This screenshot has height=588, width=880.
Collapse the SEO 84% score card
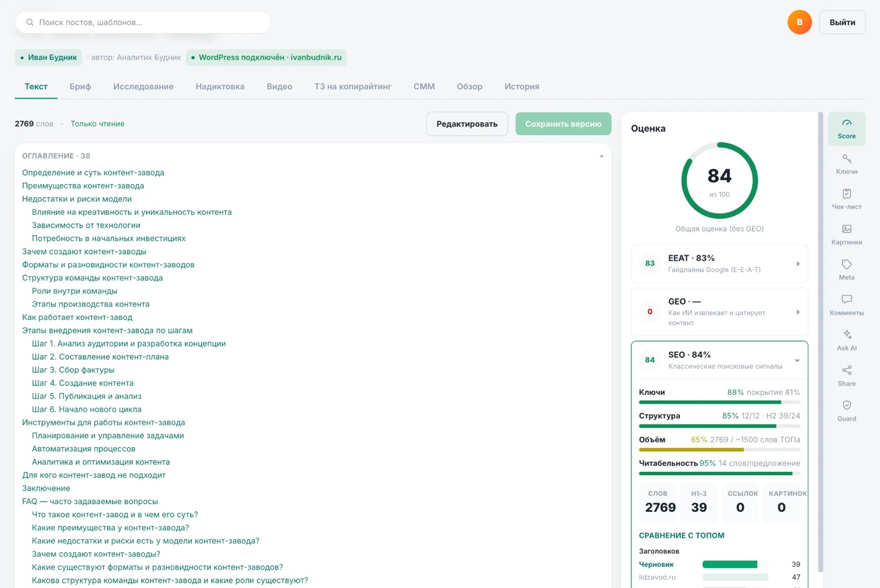point(719,360)
